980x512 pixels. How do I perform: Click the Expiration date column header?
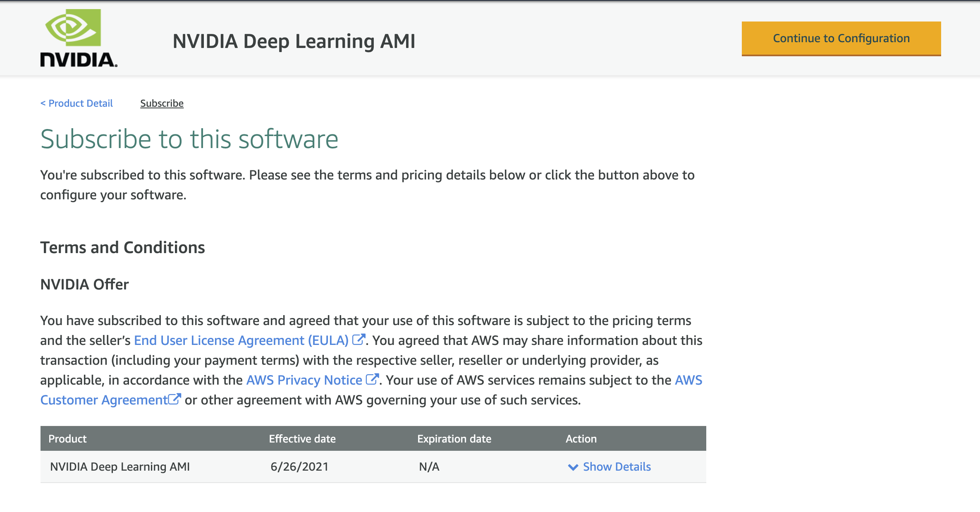pyautogui.click(x=454, y=439)
